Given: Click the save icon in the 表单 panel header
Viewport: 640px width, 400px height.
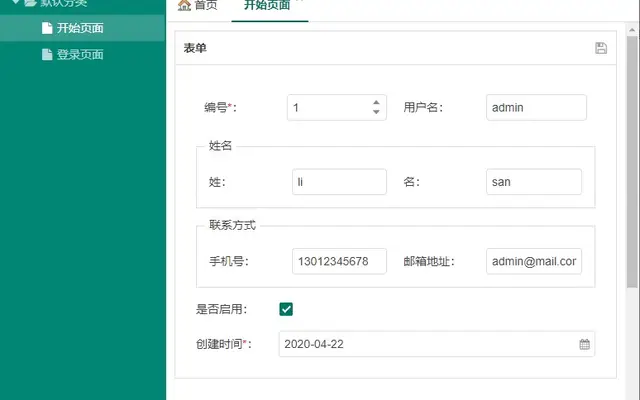Looking at the screenshot, I should click(x=601, y=48).
